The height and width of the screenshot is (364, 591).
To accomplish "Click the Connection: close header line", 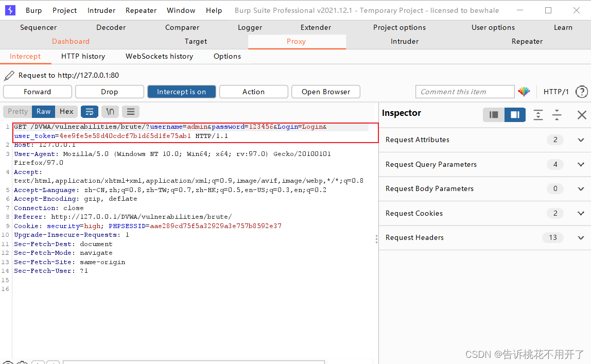I will click(x=48, y=208).
